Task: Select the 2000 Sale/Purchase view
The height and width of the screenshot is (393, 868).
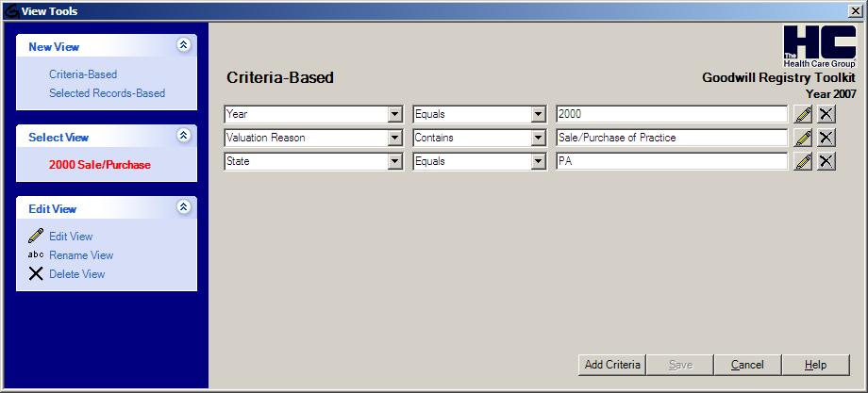Action: 100,165
